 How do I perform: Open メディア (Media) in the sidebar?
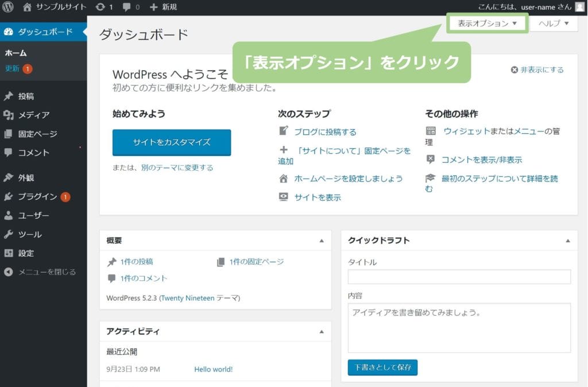pyautogui.click(x=33, y=115)
